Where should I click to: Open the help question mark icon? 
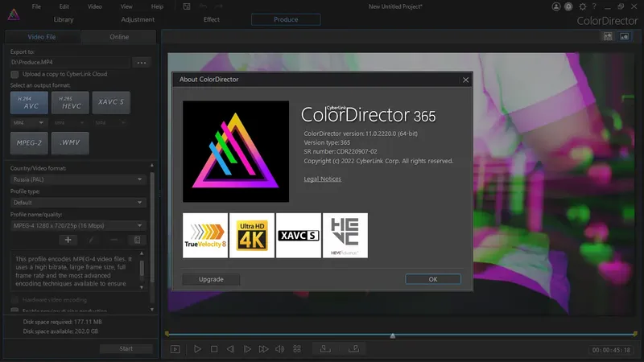[594, 6]
